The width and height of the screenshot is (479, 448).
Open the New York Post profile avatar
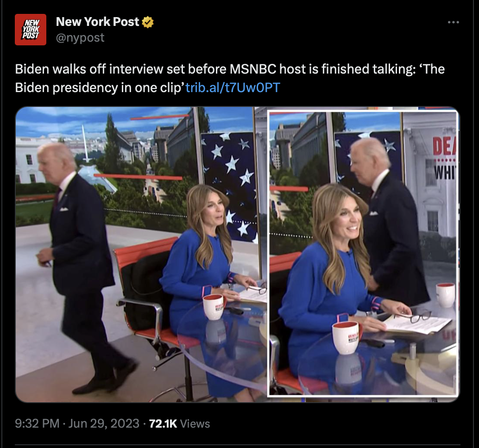(x=31, y=30)
